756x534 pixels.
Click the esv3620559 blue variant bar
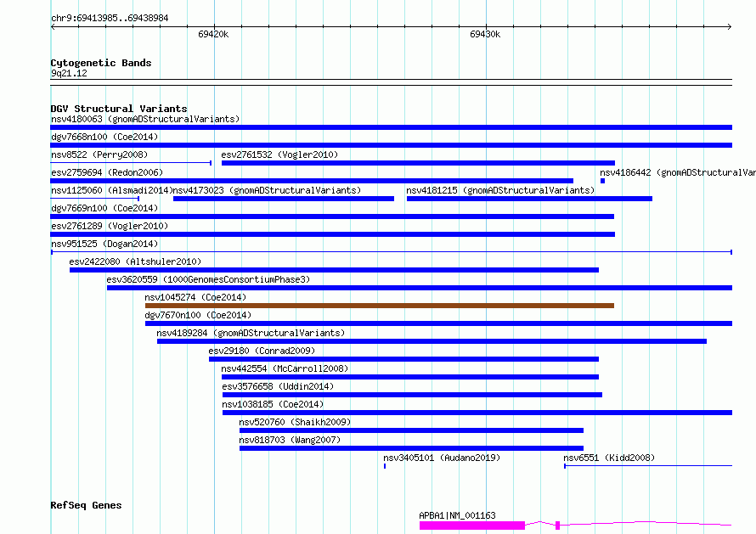point(420,288)
